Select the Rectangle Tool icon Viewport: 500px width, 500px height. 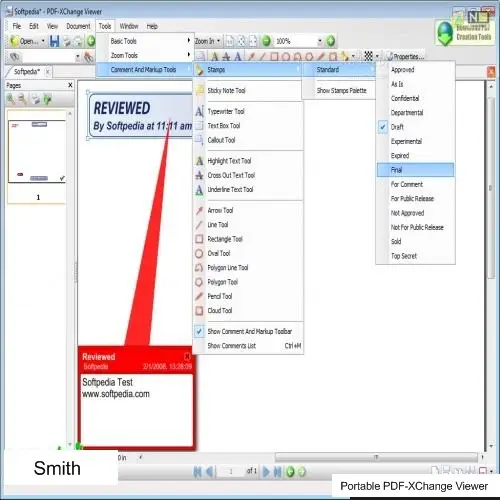coord(199,239)
